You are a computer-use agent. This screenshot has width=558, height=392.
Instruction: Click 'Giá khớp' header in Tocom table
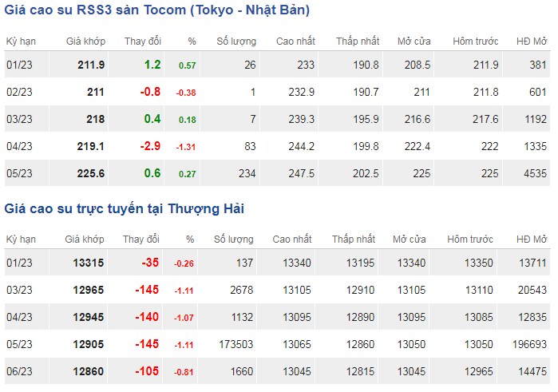click(85, 41)
